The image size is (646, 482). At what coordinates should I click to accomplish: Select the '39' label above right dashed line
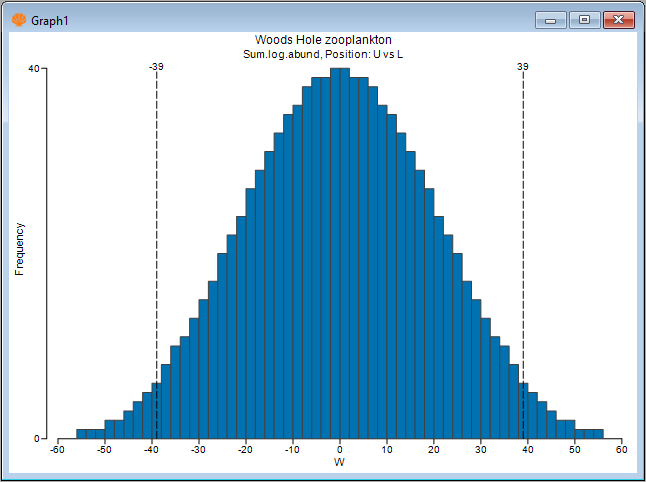(523, 67)
